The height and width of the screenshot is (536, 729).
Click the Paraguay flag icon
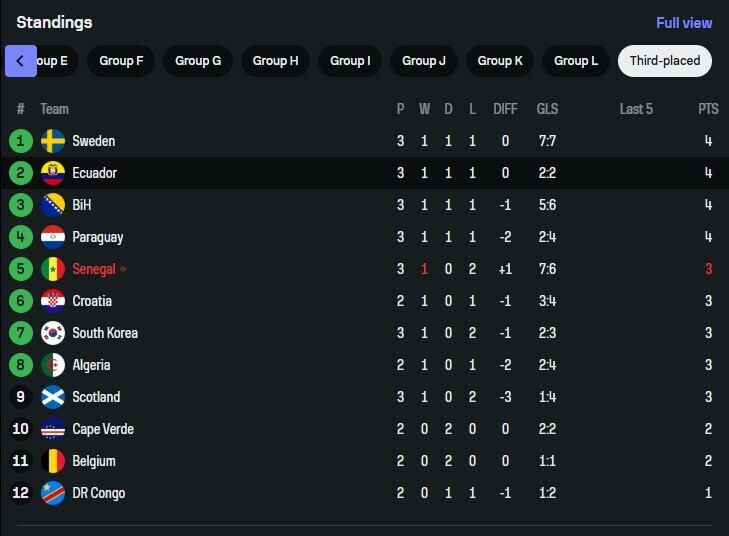pyautogui.click(x=53, y=237)
